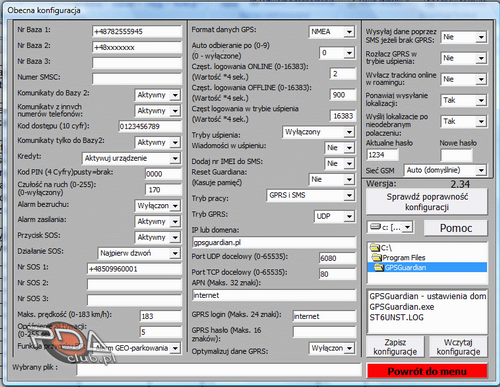The image size is (500, 387).
Task: Click the red Powrót do menu button
Action: (427, 371)
